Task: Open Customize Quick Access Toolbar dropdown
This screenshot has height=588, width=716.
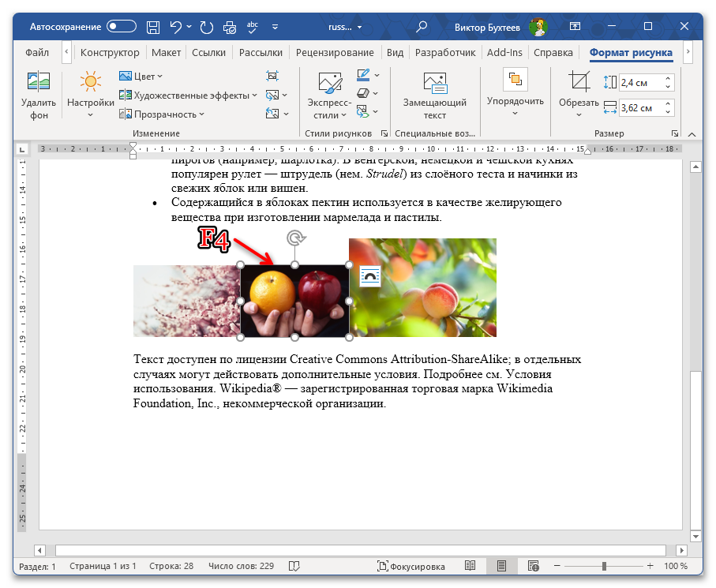Action: 275,27
